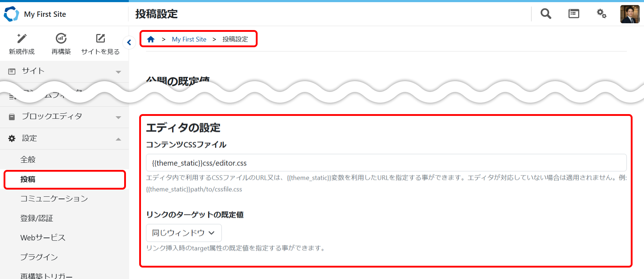
Task: Click the Movable Type logo icon
Action: (x=11, y=14)
